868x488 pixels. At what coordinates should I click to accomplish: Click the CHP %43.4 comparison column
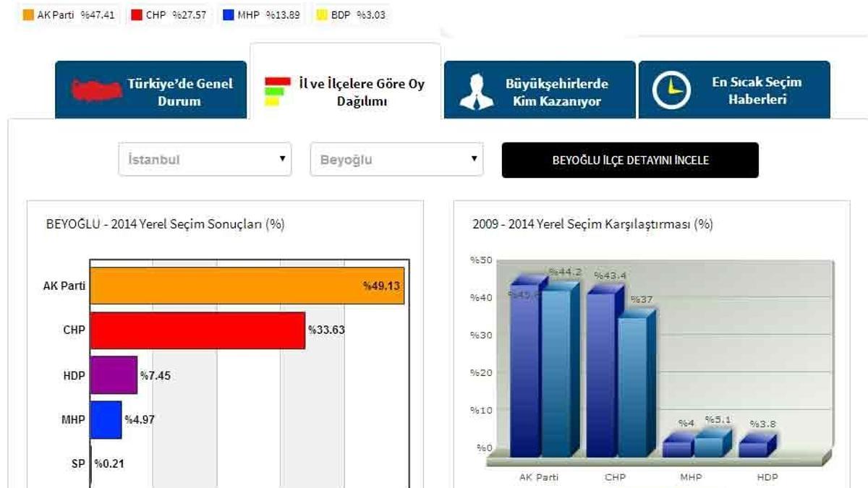[605, 371]
